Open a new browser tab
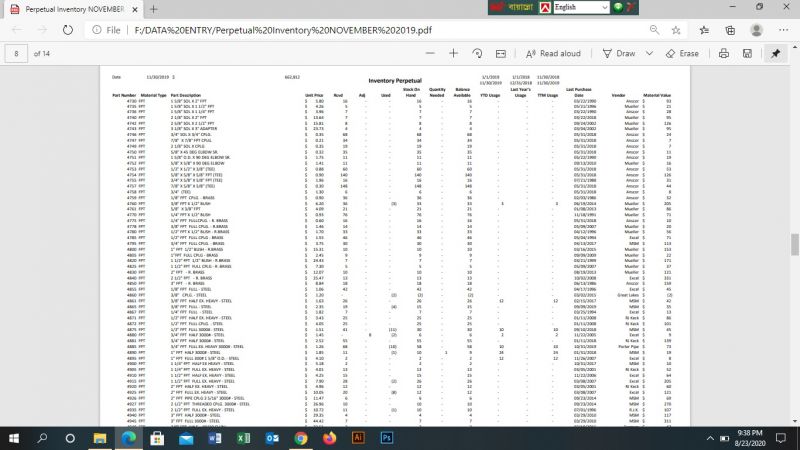Viewport: 800px width, 450px height. tap(153, 8)
